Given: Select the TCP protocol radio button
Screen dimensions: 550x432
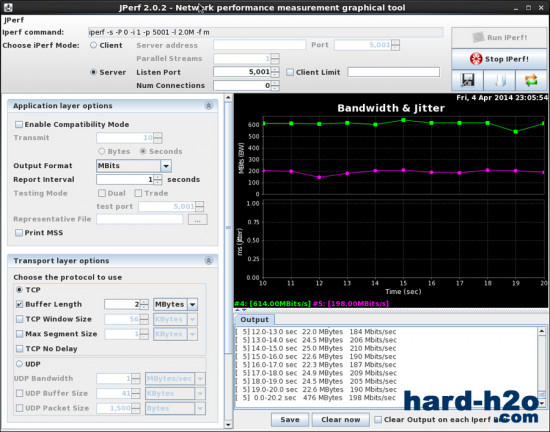Looking at the screenshot, I should pos(20,290).
